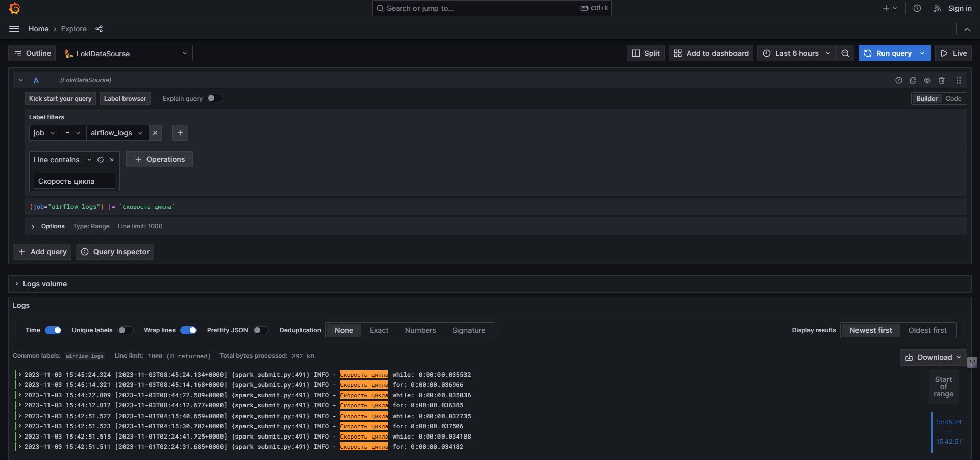980x460 pixels.
Task: Enable the Prettify JSON switch
Action: (x=261, y=330)
